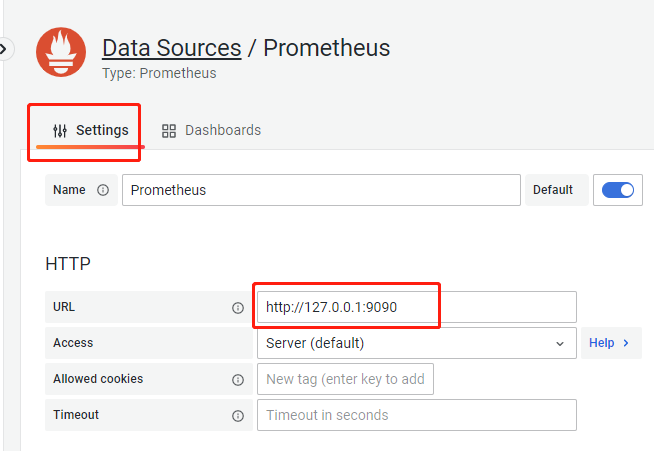Expand the sidebar with the arrow chevron
Viewport: 654px width, 451px height.
point(4,49)
